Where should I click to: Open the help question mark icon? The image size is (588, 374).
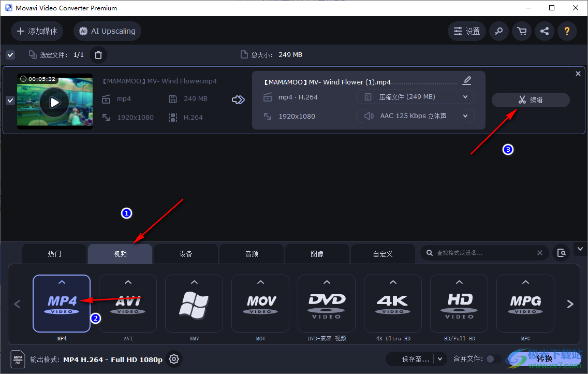pos(567,31)
